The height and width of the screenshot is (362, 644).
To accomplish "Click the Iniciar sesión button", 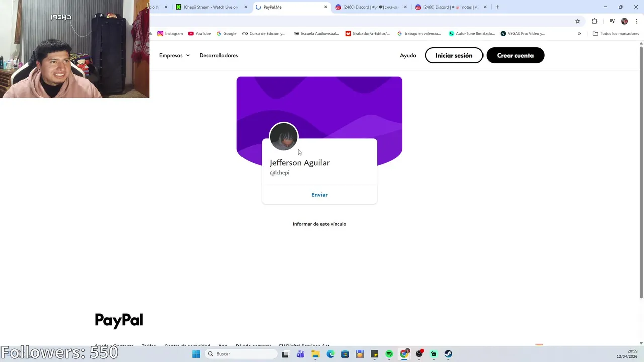I will [454, 55].
